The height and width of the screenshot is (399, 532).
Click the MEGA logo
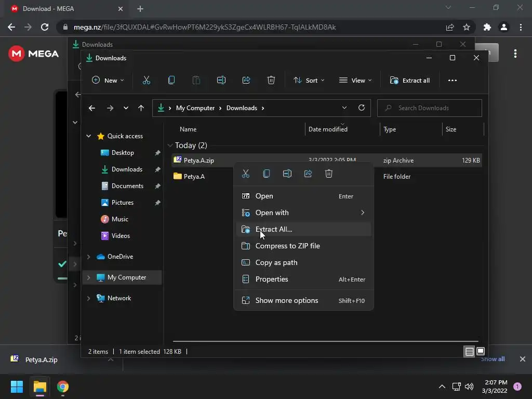pos(34,54)
